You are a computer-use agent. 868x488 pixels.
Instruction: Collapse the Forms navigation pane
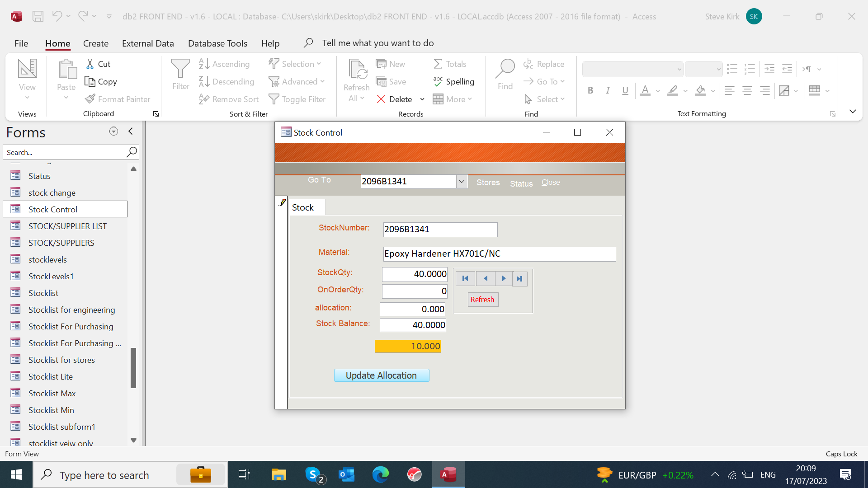(131, 131)
